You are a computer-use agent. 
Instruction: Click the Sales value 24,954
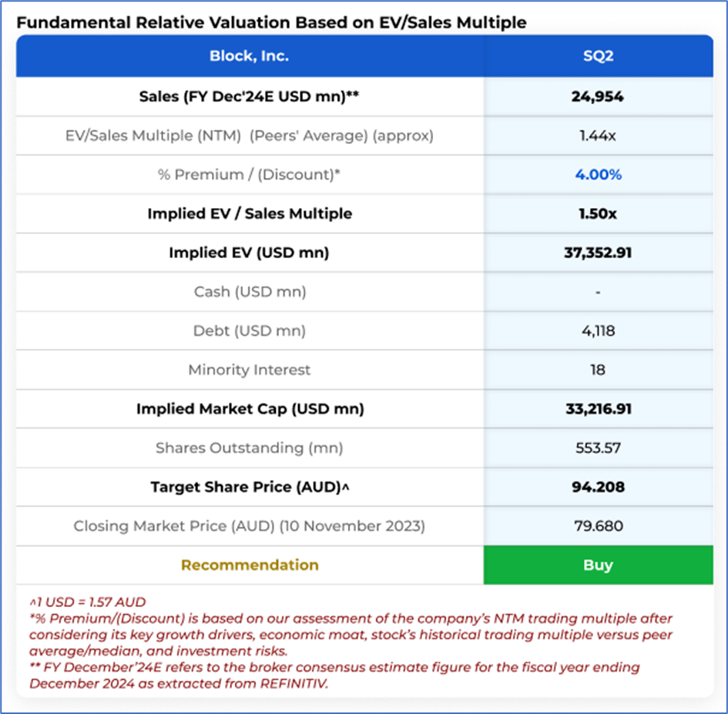[598, 97]
